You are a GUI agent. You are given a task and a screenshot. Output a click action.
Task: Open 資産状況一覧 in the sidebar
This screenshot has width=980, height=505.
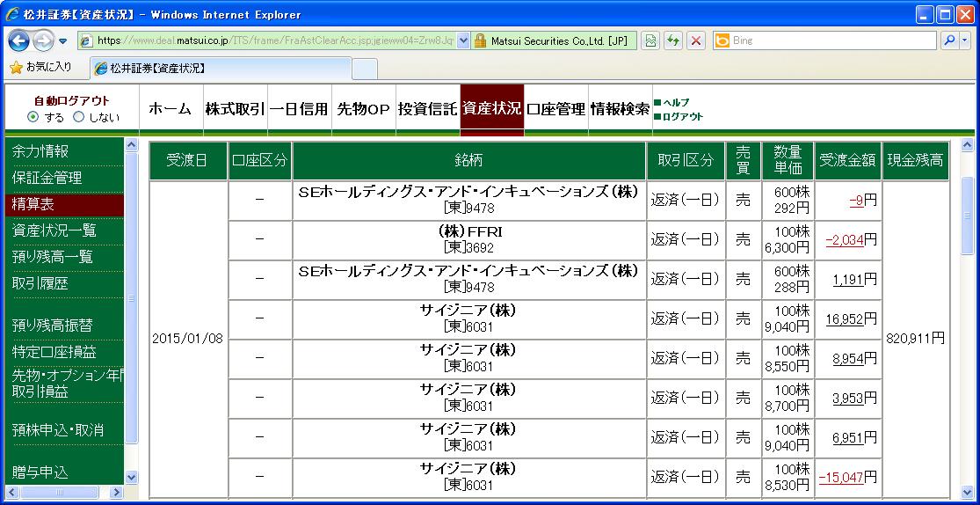click(x=54, y=231)
